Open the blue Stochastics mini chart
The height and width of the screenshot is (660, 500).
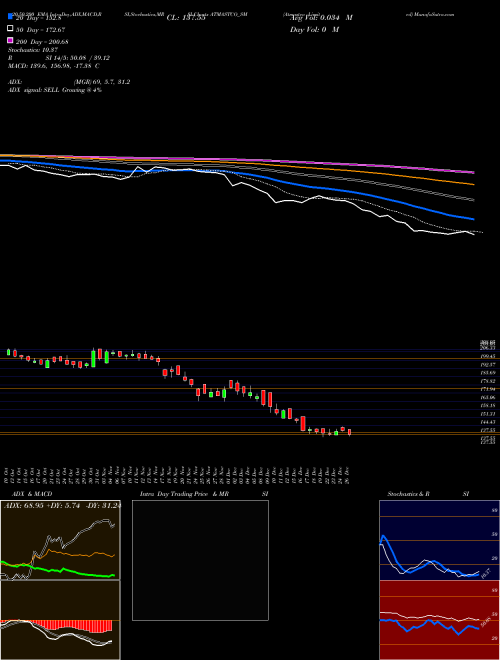click(x=439, y=540)
